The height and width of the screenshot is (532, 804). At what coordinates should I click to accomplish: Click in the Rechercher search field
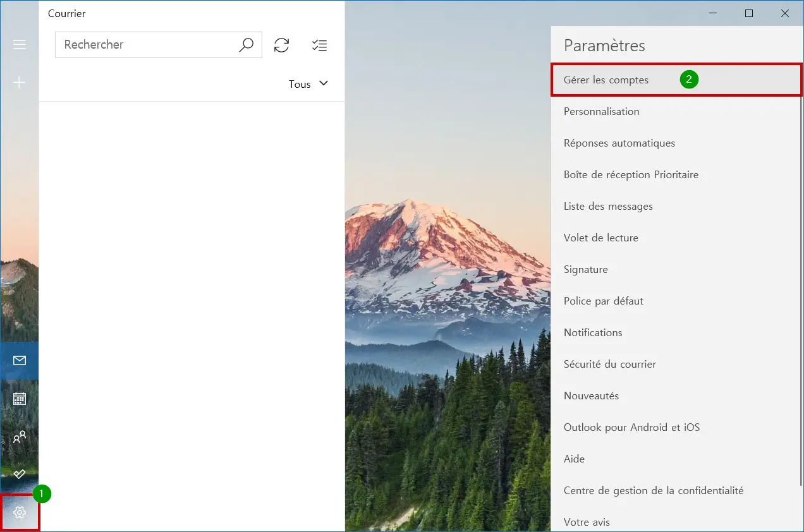(x=145, y=45)
